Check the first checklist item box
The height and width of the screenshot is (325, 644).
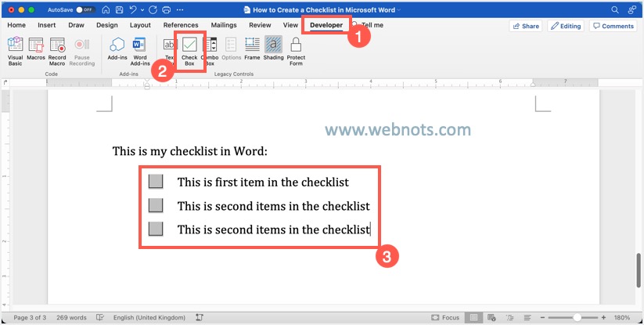(x=156, y=182)
